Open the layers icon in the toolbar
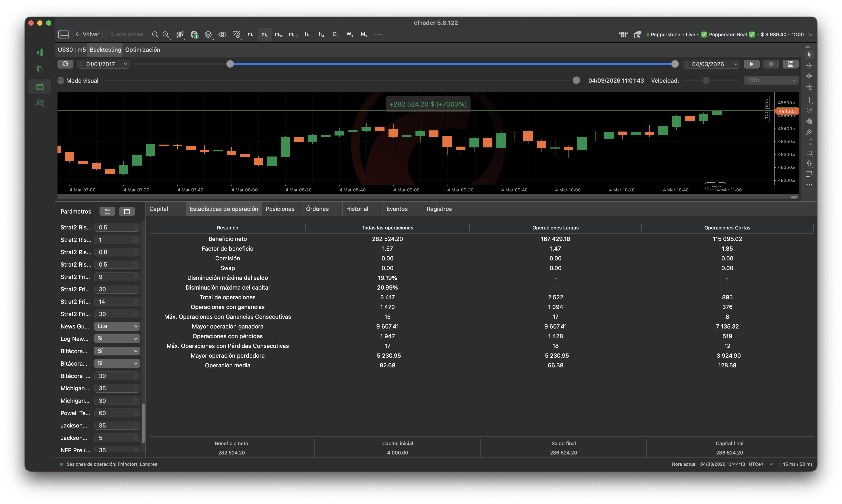 click(208, 34)
